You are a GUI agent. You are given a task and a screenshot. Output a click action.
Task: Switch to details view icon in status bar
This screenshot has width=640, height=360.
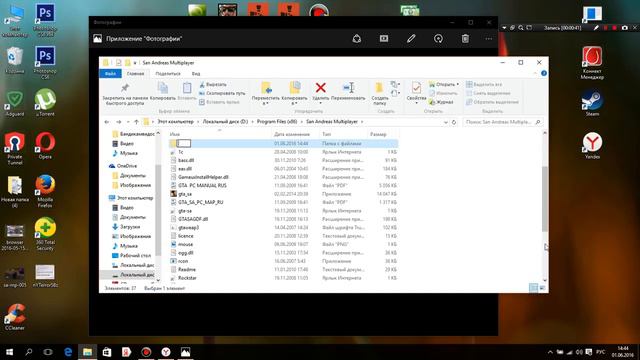(533, 288)
